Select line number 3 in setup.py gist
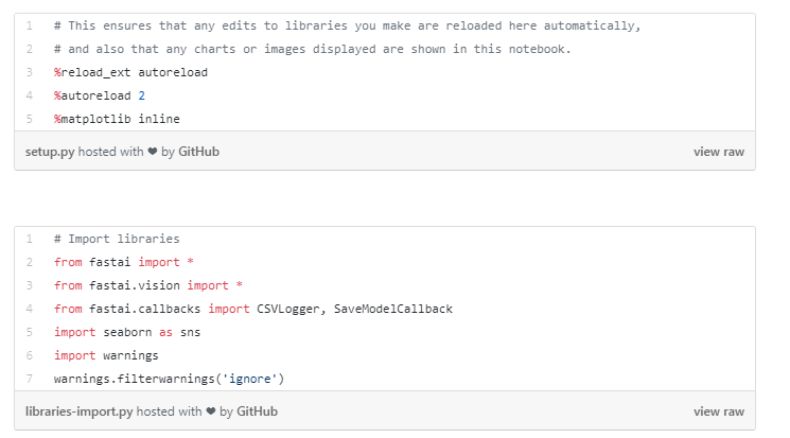The width and height of the screenshot is (790, 438). coord(30,73)
